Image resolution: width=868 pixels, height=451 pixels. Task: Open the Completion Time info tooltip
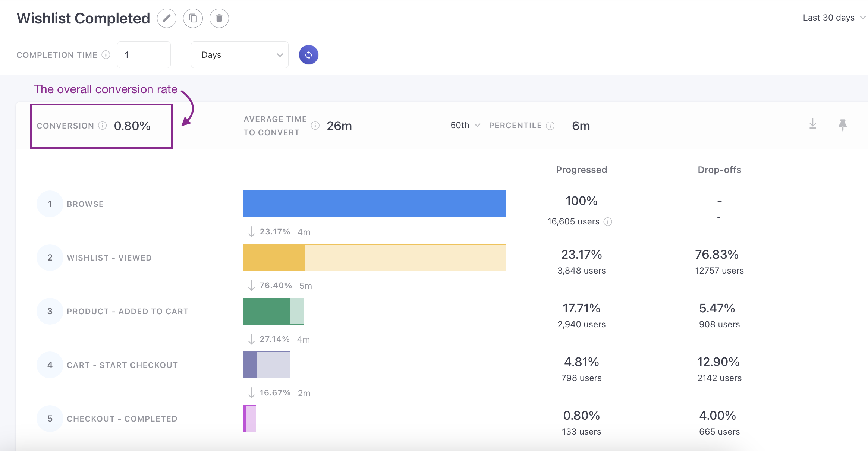pos(106,55)
